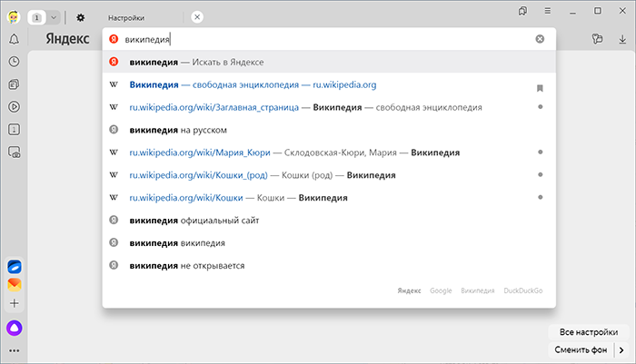This screenshot has height=364, width=636.
Task: Select suggestion википедия — Искать в Яндексе
Action: 329,62
